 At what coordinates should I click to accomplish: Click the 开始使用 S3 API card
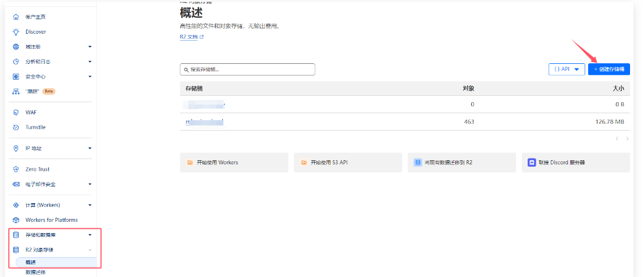click(348, 162)
